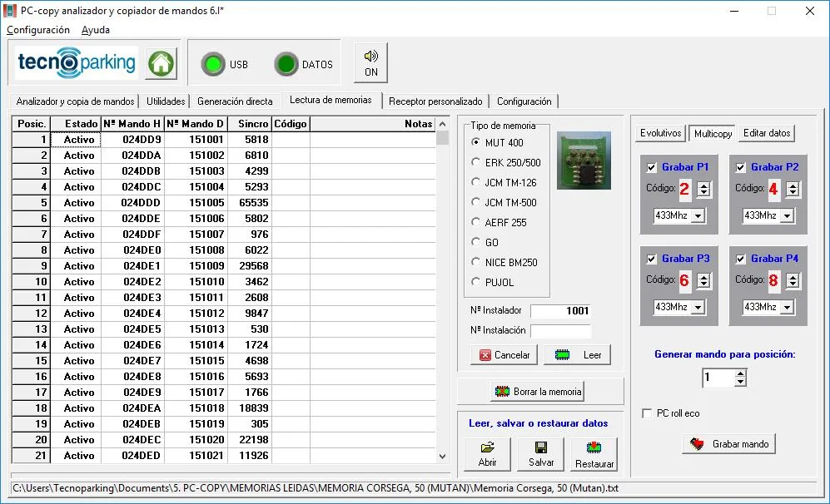Select JCM TM-126 memory type
This screenshot has width=830, height=504.
coord(504,182)
